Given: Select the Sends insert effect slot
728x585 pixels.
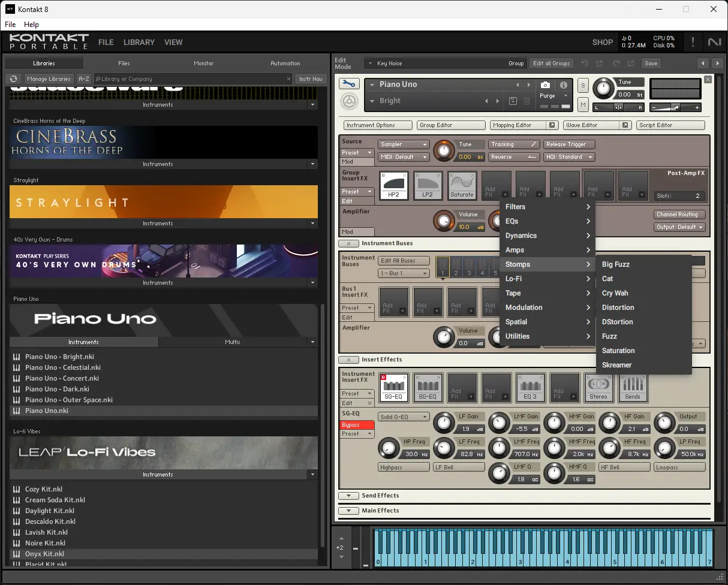Looking at the screenshot, I should pyautogui.click(x=633, y=387).
